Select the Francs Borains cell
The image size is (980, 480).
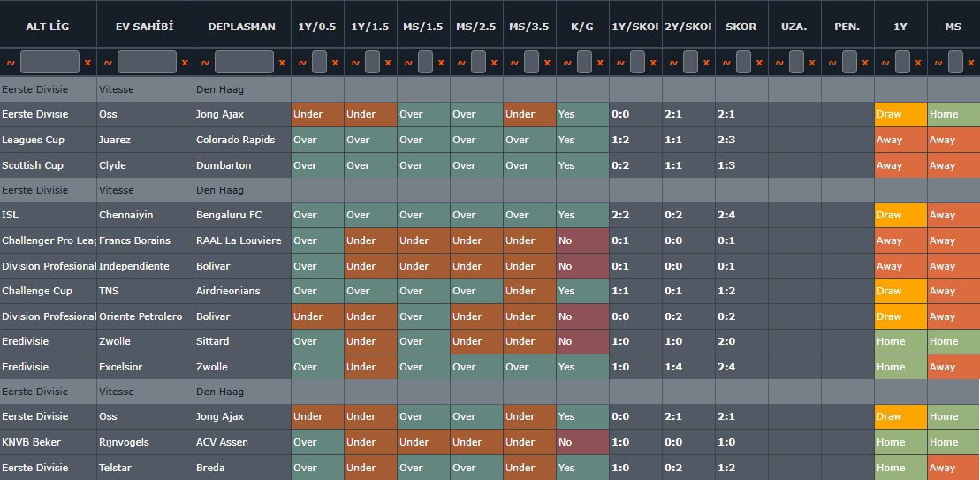coord(145,240)
